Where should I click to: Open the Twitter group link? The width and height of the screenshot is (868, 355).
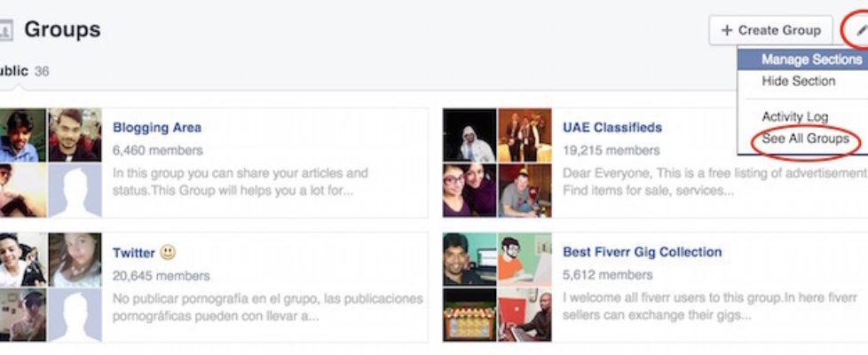click(x=134, y=253)
